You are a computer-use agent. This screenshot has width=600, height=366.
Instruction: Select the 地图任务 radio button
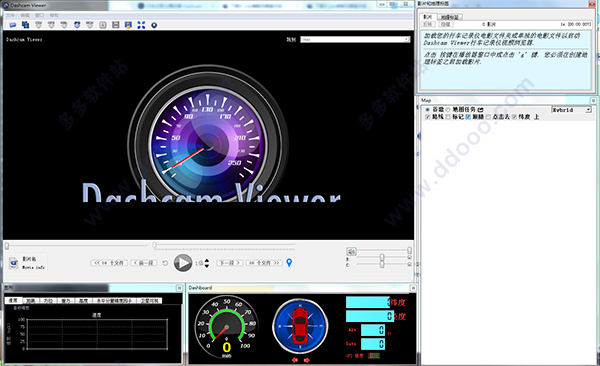click(x=448, y=110)
